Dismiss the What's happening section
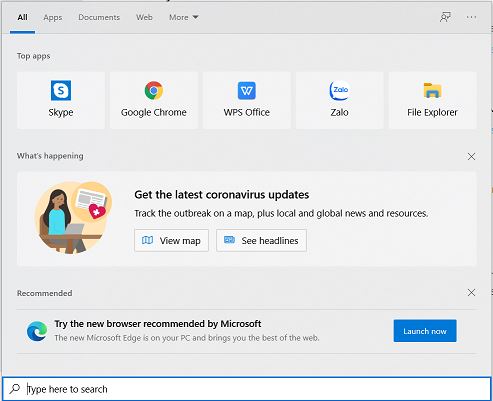This screenshot has width=493, height=401. pos(471,156)
